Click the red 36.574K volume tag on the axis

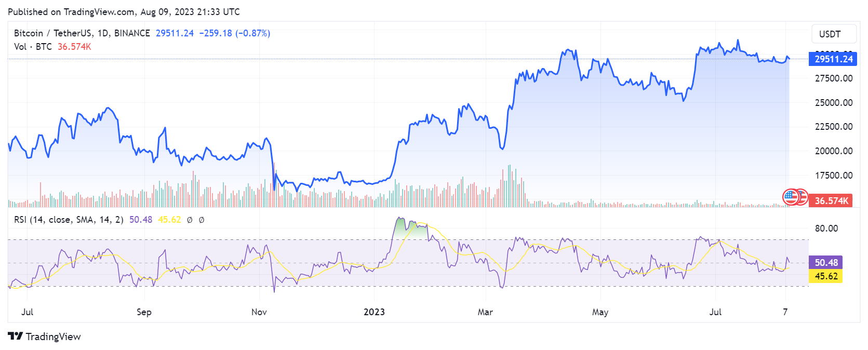pyautogui.click(x=831, y=200)
